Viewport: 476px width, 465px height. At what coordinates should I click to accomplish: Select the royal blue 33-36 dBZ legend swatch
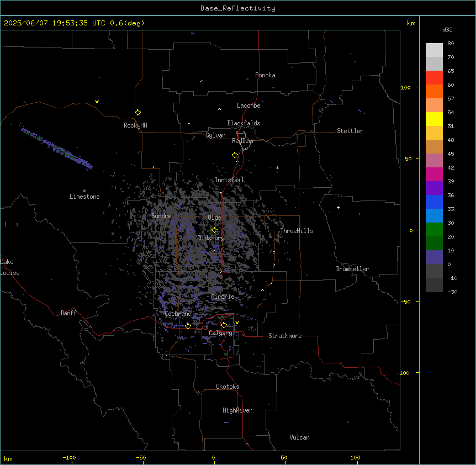pos(434,202)
